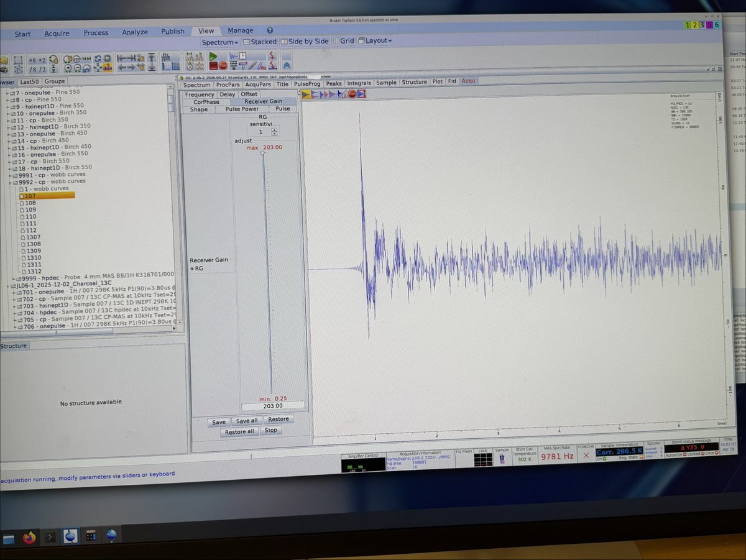This screenshot has height=560, width=746.
Task: Select experiment 1312 in the tree
Action: pyautogui.click(x=30, y=272)
